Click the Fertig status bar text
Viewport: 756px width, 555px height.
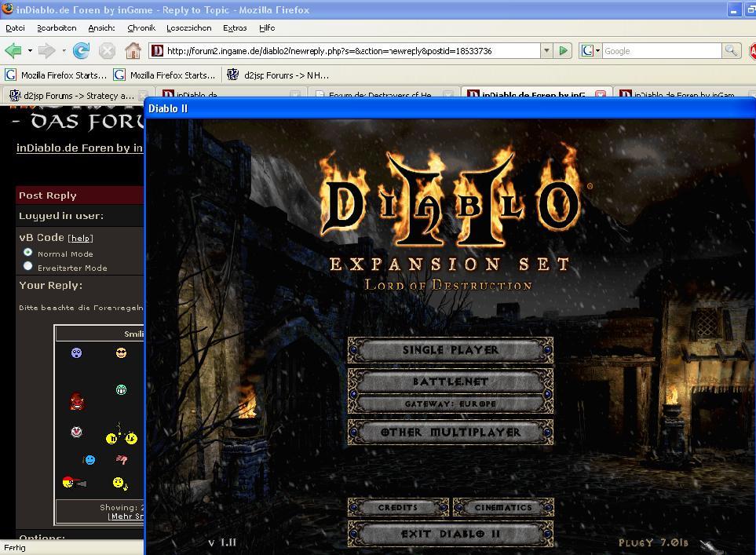pyautogui.click(x=14, y=548)
